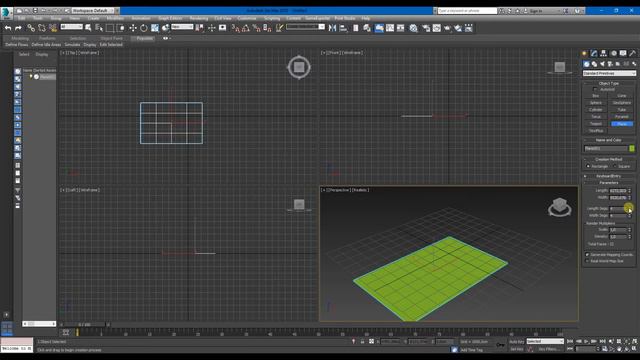This screenshot has width=640, height=360.
Task: Open the Modify tab in command panel
Action: pyautogui.click(x=594, y=53)
